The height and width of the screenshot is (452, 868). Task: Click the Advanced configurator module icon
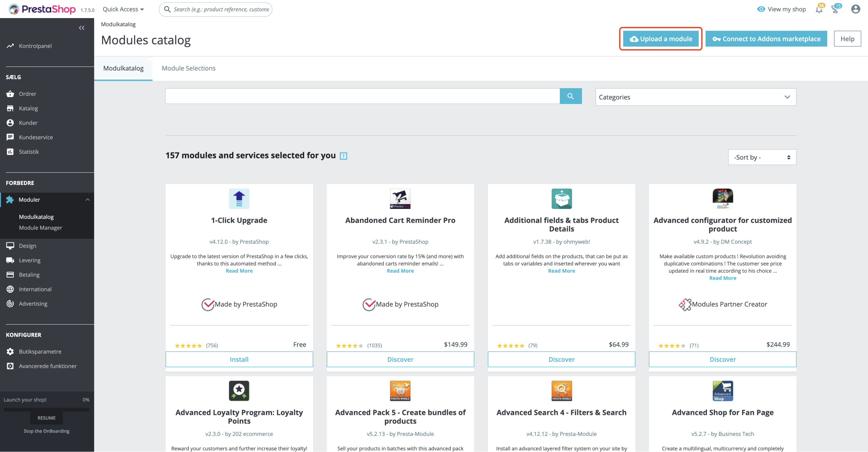pyautogui.click(x=723, y=198)
